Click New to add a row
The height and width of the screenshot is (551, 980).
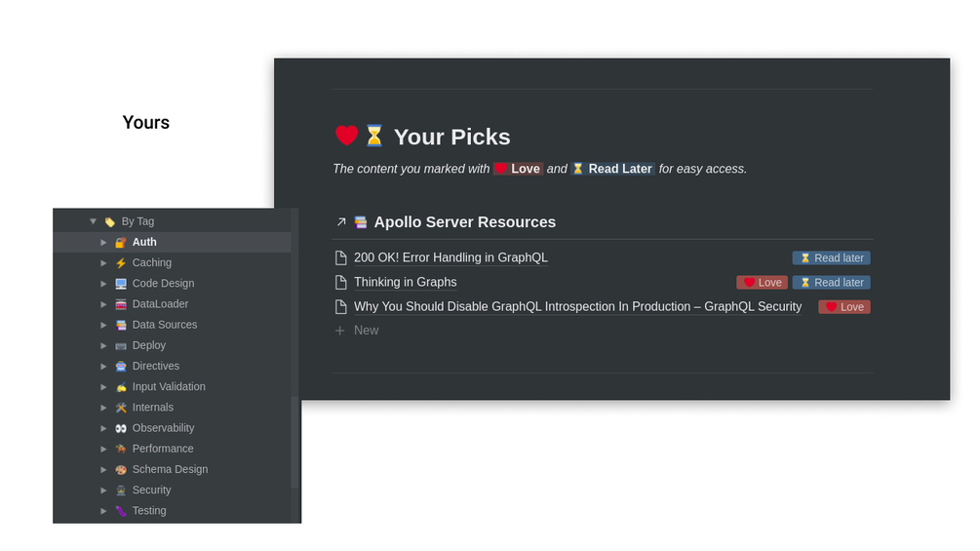click(x=366, y=331)
